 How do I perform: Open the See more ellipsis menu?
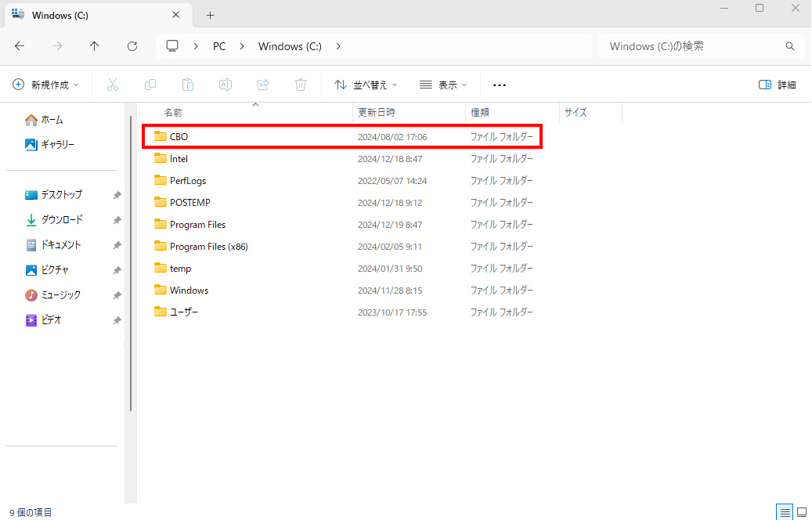(500, 85)
